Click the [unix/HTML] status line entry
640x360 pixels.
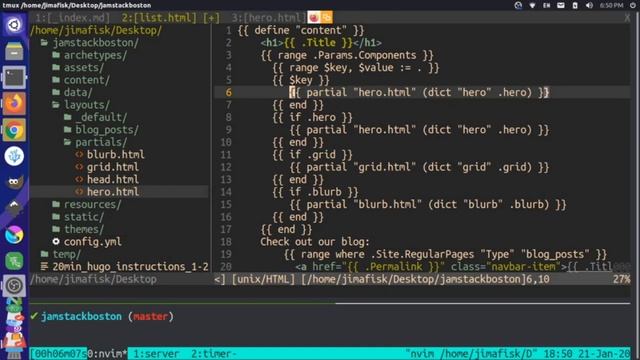263,279
